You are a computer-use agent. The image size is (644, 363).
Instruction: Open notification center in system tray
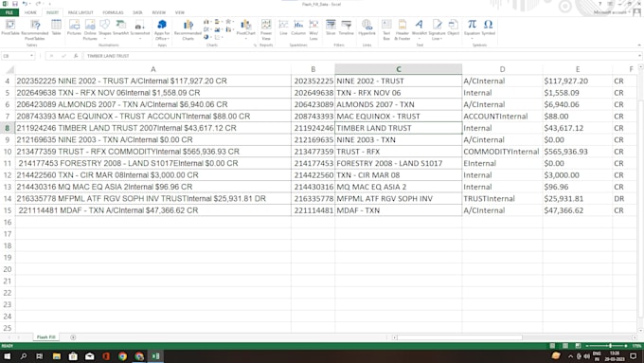pos(634,356)
